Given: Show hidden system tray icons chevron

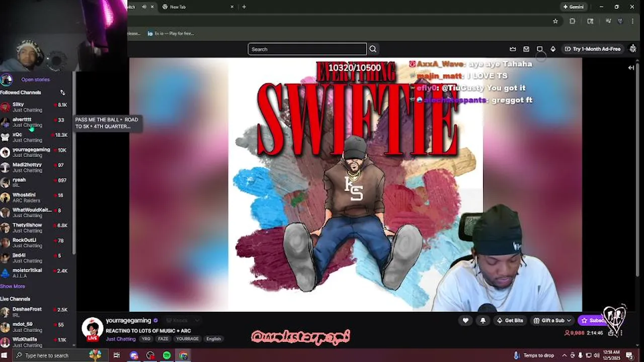Looking at the screenshot, I should coord(564,355).
